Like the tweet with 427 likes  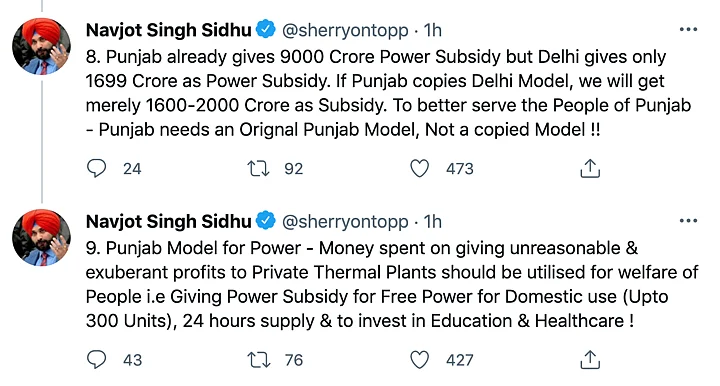419,360
